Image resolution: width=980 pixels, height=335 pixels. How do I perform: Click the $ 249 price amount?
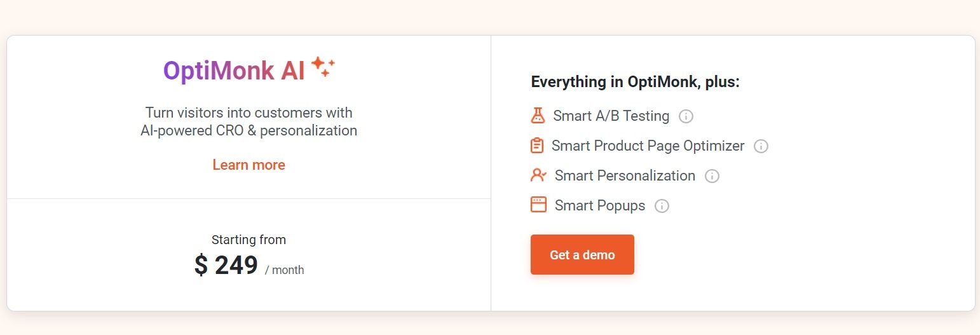226,265
